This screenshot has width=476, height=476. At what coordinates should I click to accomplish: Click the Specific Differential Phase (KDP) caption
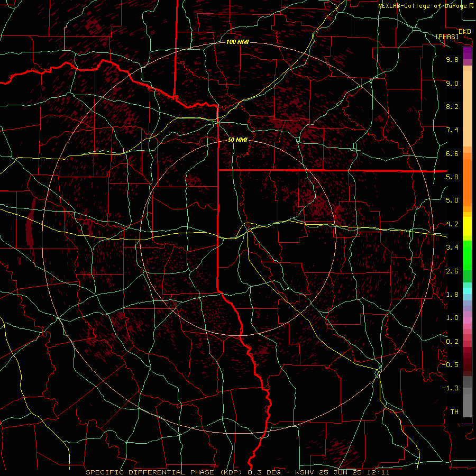(166, 472)
